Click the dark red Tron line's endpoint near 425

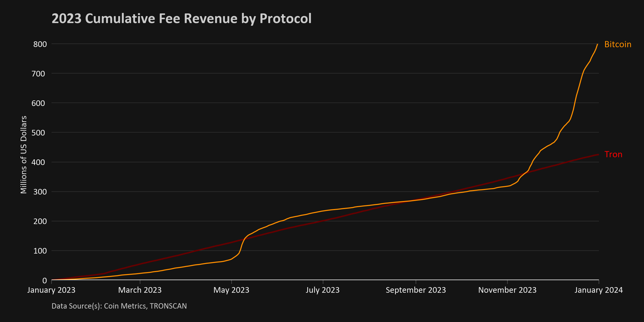(x=598, y=154)
